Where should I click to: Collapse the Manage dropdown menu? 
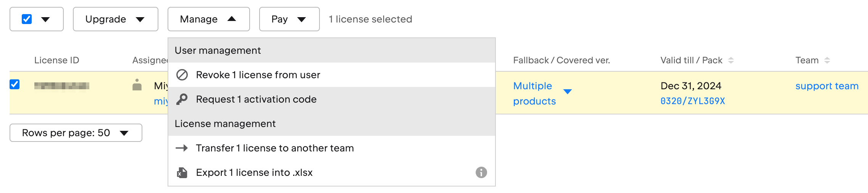click(209, 19)
